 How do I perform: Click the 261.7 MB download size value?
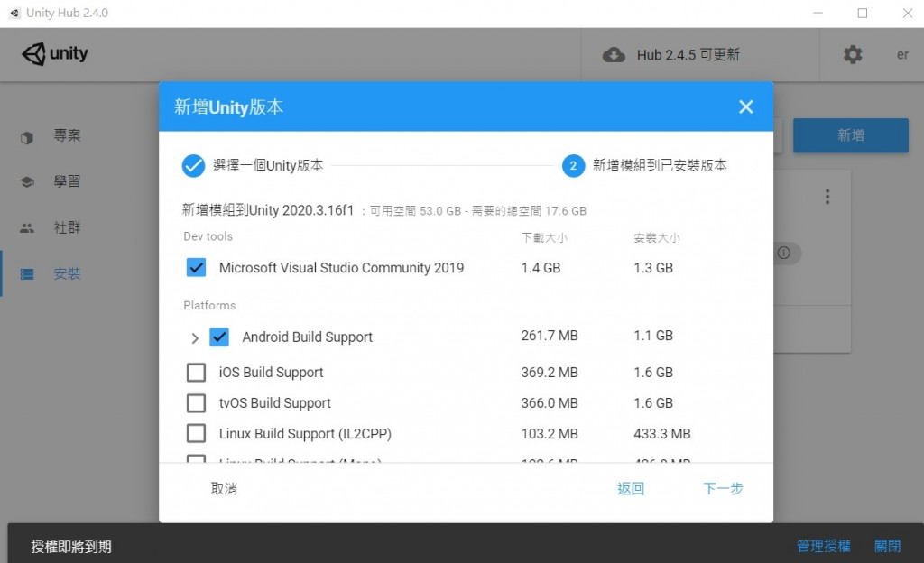tap(550, 336)
